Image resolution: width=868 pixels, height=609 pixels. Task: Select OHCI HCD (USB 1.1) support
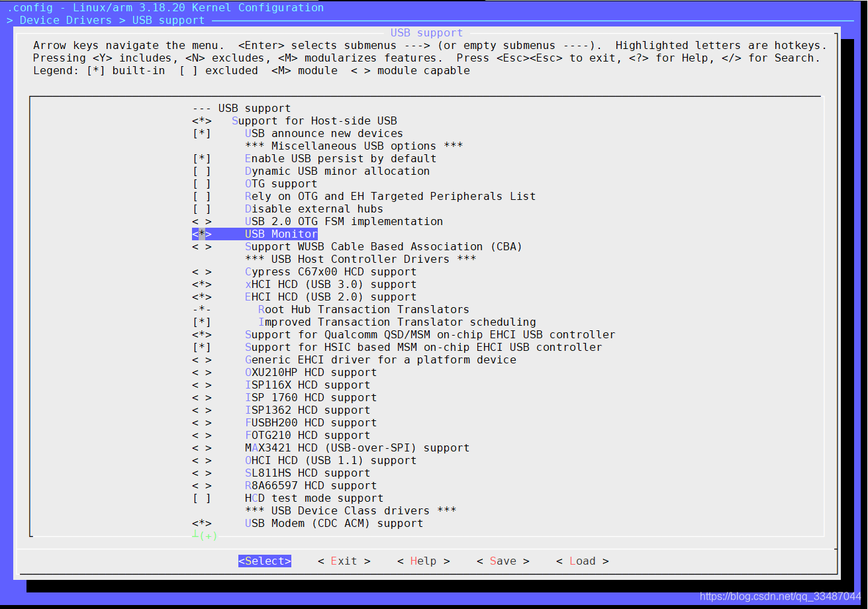(x=330, y=461)
